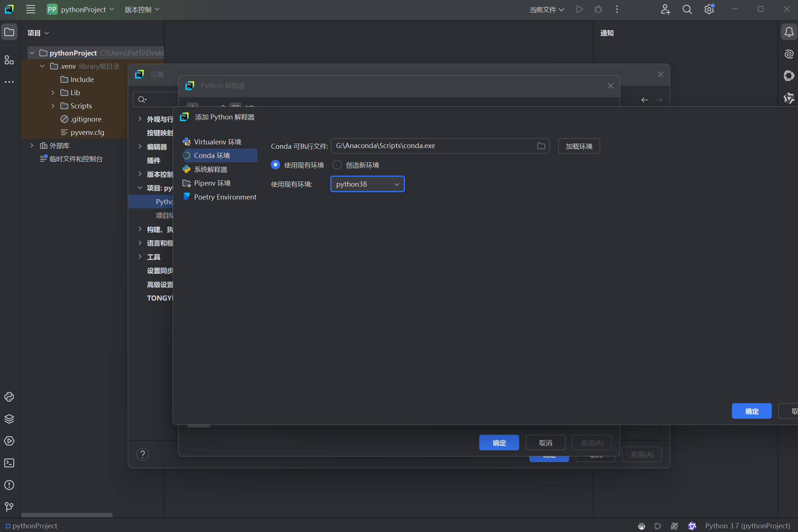Viewport: 798px width, 532px height.
Task: Click the Load Environments (加载环境) button
Action: coord(579,146)
